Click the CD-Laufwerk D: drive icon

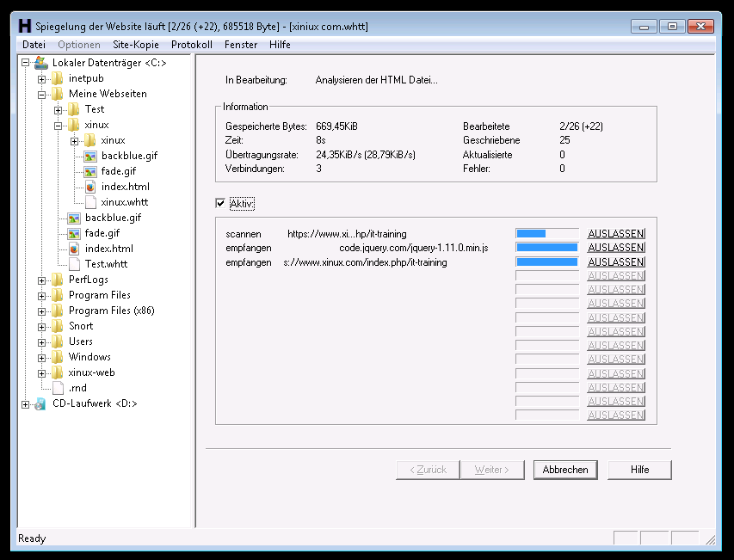point(40,403)
